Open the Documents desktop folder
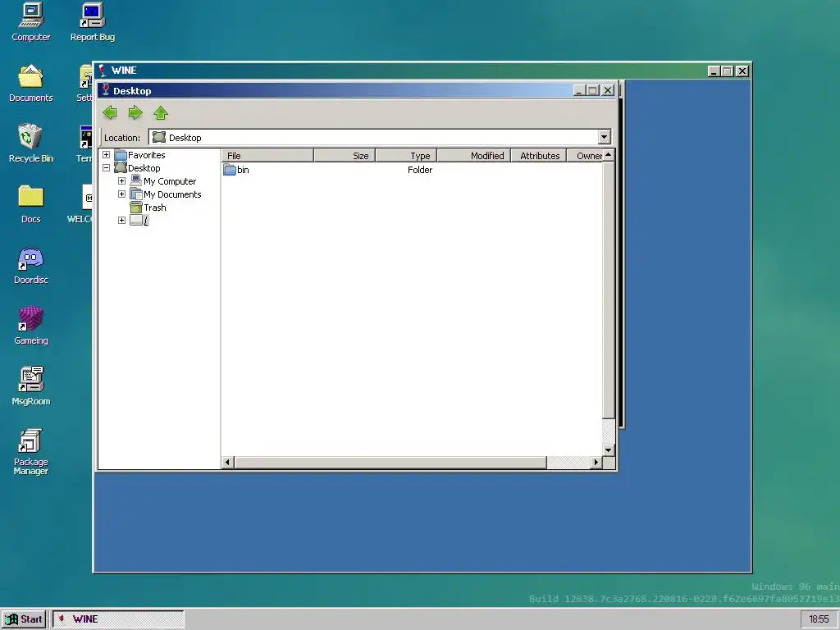 pyautogui.click(x=30, y=83)
